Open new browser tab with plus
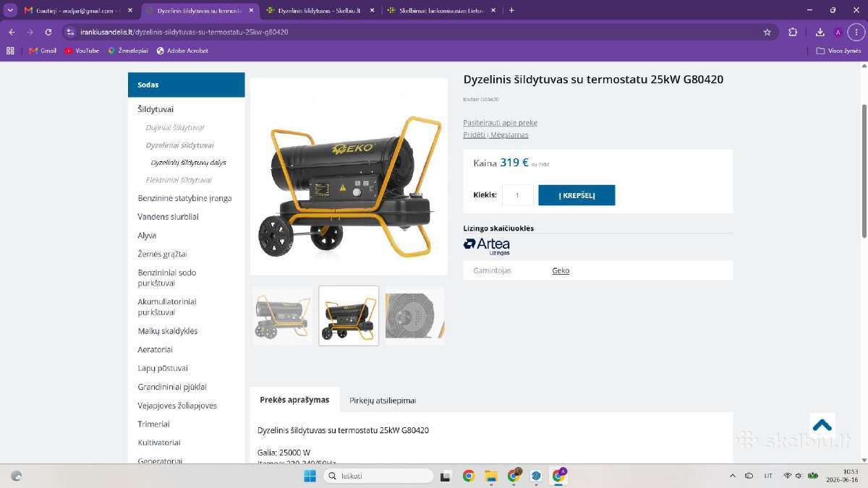The width and height of the screenshot is (868, 488). pos(511,10)
